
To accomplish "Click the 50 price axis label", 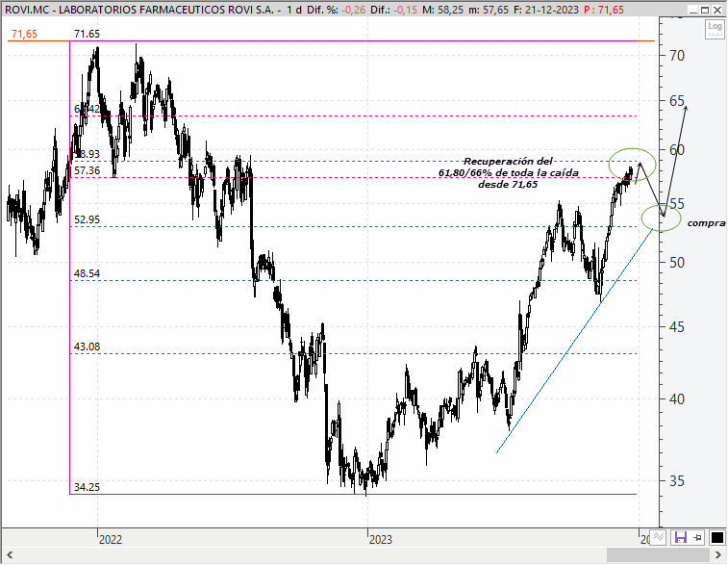I will pyautogui.click(x=677, y=263).
